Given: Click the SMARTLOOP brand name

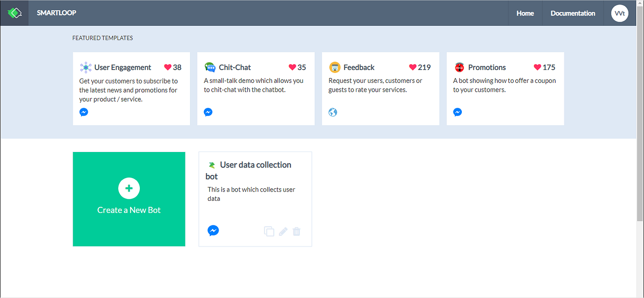Looking at the screenshot, I should (x=57, y=13).
